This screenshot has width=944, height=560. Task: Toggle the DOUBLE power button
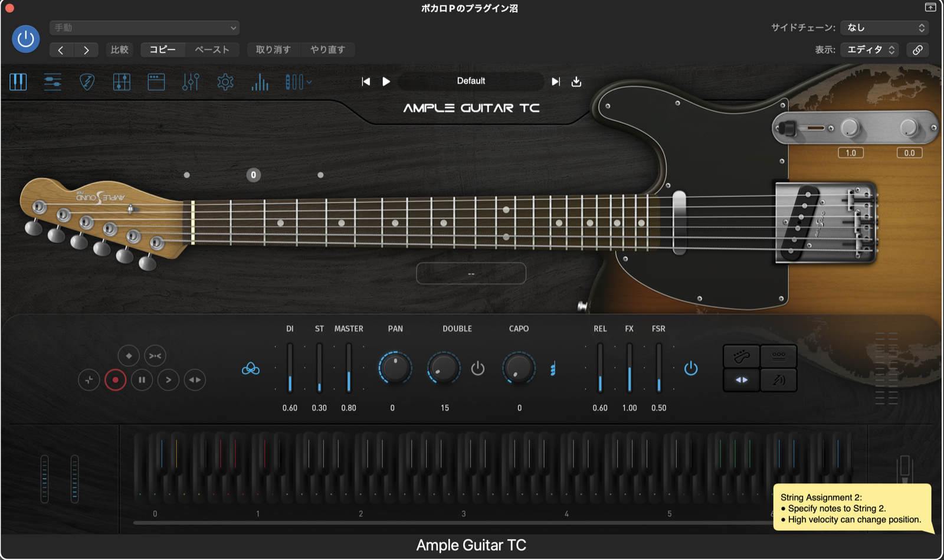(x=478, y=369)
